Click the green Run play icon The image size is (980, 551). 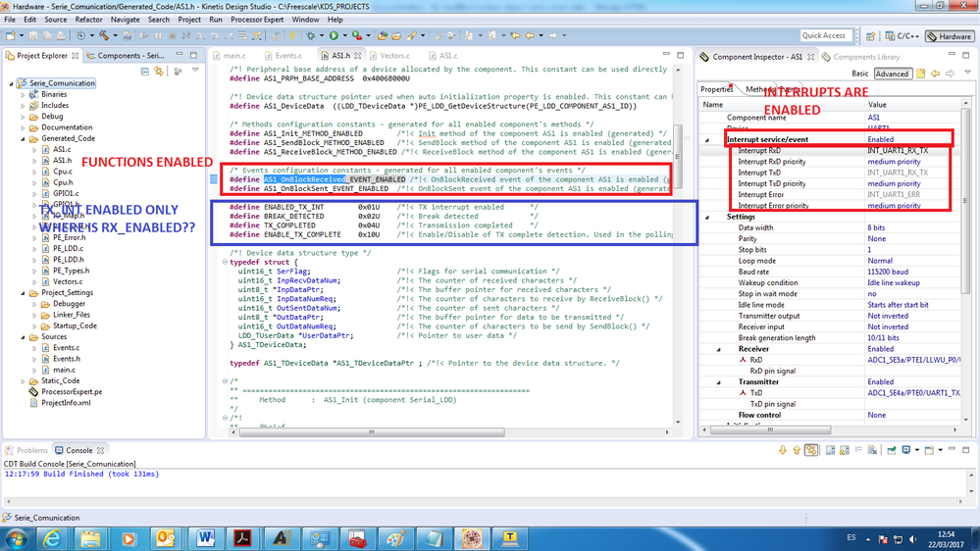point(334,35)
